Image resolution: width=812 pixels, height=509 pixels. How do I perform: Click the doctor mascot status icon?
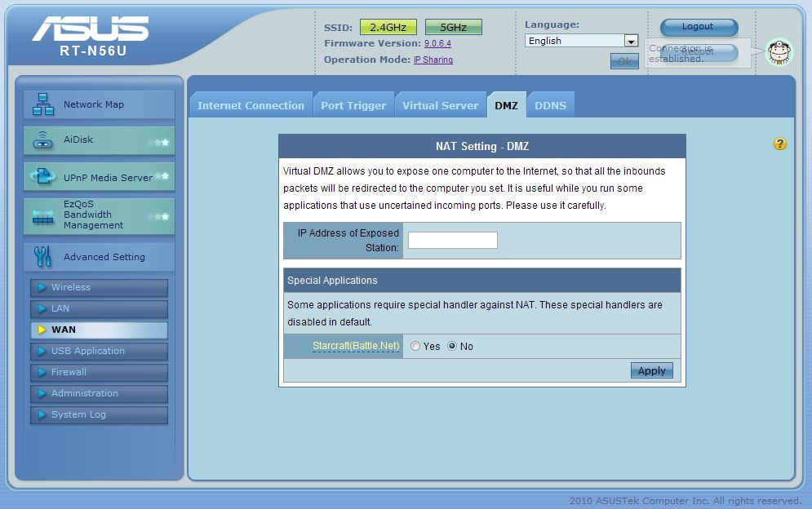[779, 53]
